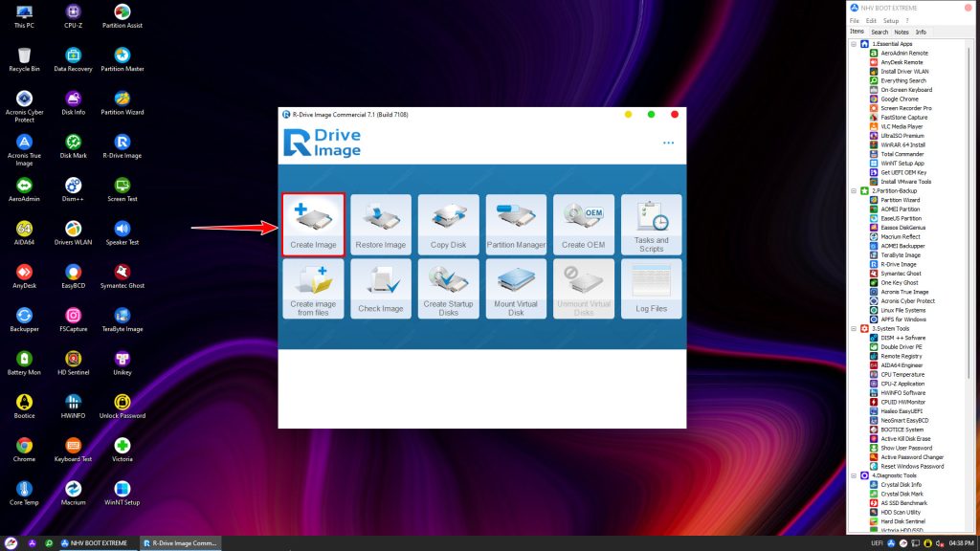
Task: Collapse the 1.Essential Apps group
Action: pyautogui.click(x=854, y=44)
